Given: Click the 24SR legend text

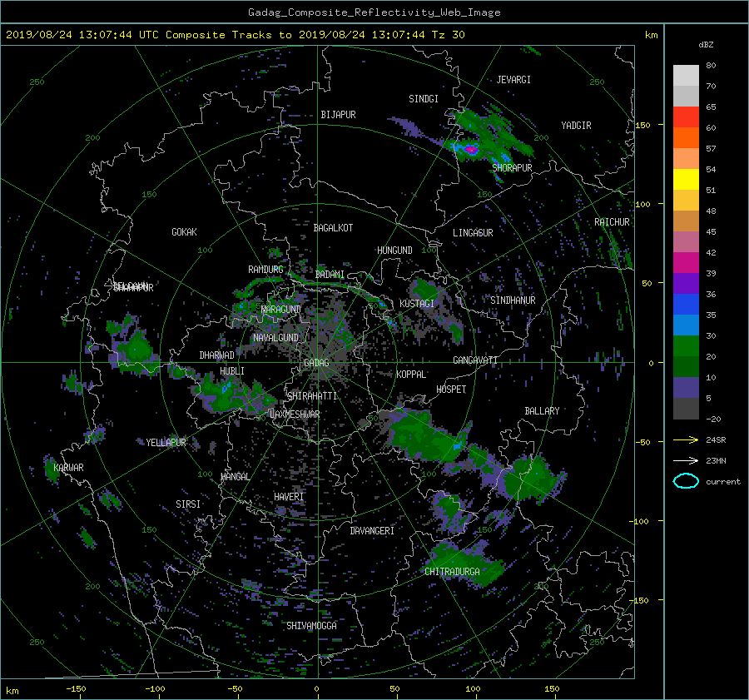Looking at the screenshot, I should tap(716, 439).
